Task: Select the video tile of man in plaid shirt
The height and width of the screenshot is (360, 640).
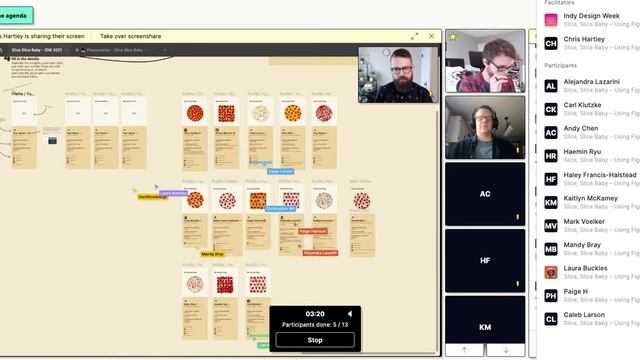Action: 485,61
